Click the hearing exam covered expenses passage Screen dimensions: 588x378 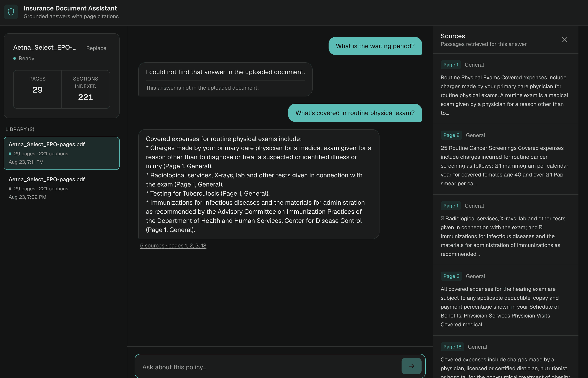tap(500, 307)
